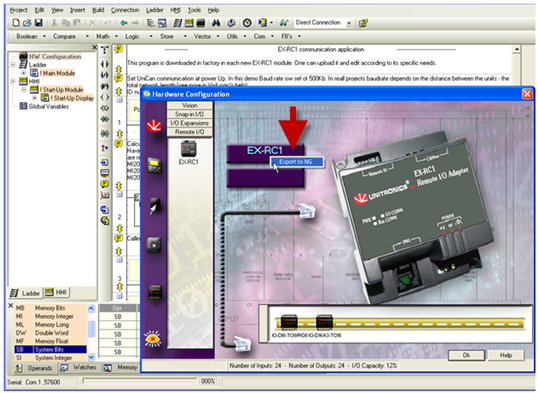Open the Vision section in Hardware Configuration
538x393 pixels.
pos(189,105)
